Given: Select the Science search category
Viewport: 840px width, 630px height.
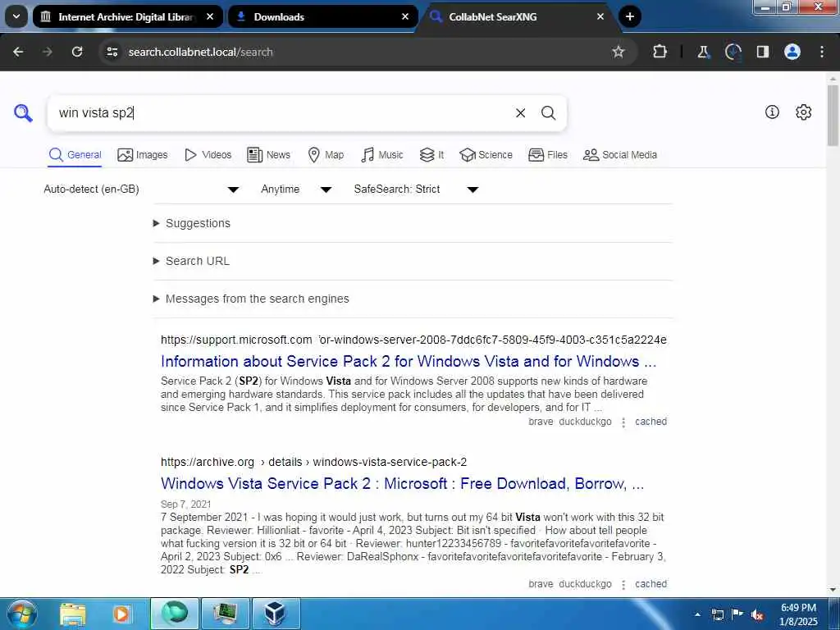Looking at the screenshot, I should click(486, 155).
